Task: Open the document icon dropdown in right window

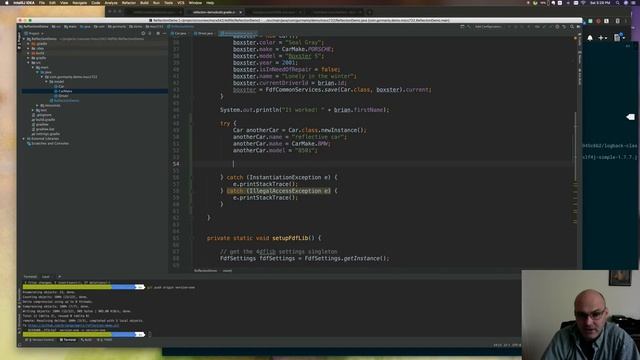Action: point(619,38)
